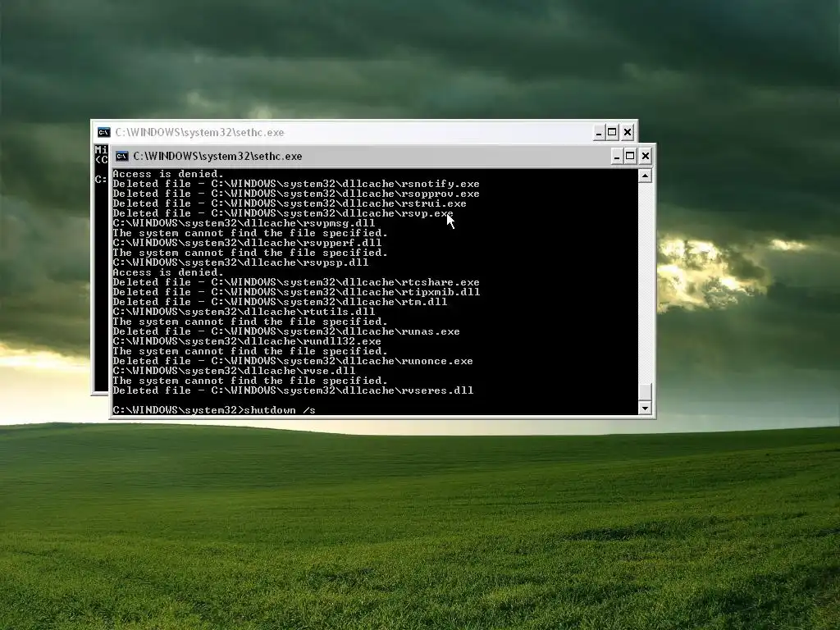This screenshot has height=630, width=840.
Task: Maximize the back sethc.exe console window
Action: point(612,132)
